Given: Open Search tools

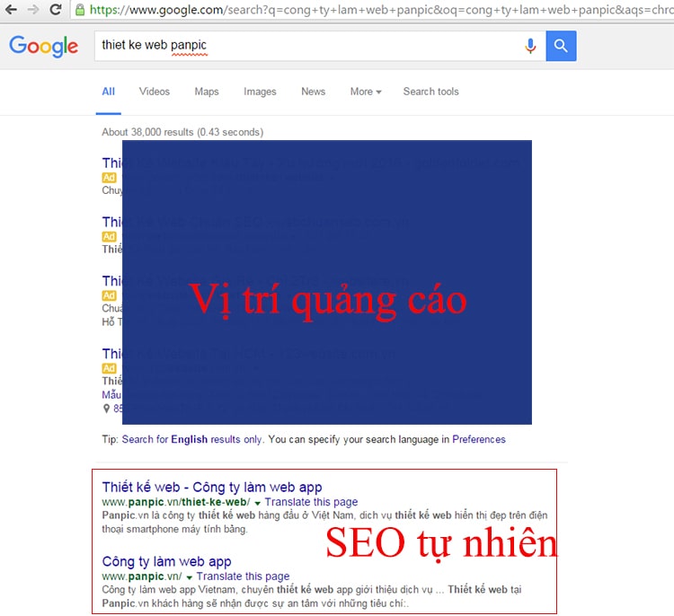Looking at the screenshot, I should 431,92.
